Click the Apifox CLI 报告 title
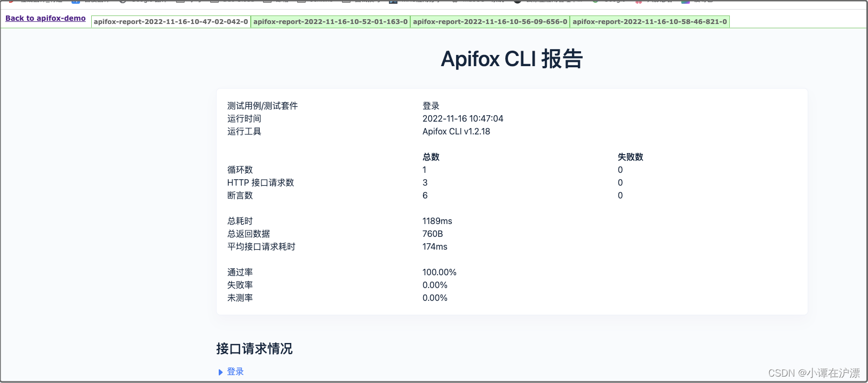The height and width of the screenshot is (383, 868). (512, 59)
